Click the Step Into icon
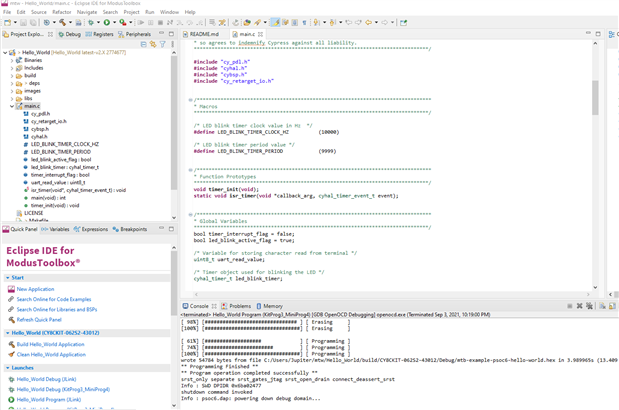The height and width of the screenshot is (410, 619). click(180, 22)
